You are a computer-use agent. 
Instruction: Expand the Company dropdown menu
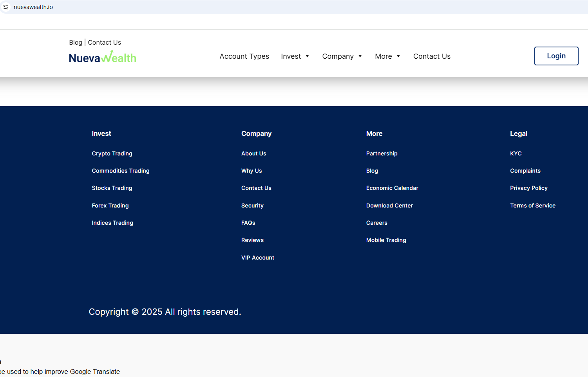pyautogui.click(x=342, y=56)
